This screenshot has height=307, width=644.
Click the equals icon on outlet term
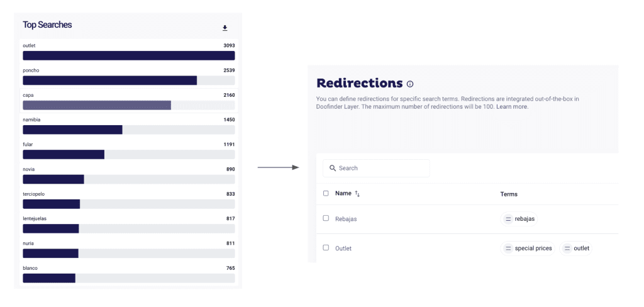(x=567, y=248)
